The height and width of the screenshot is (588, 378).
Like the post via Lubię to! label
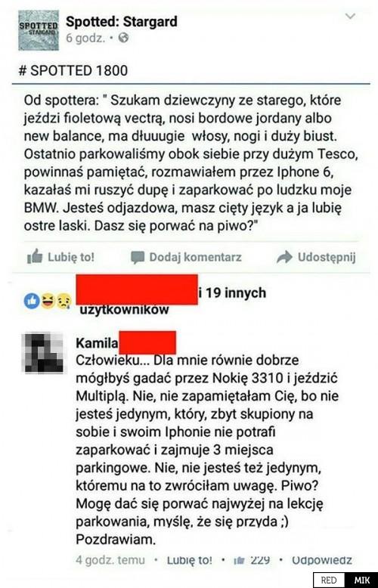click(x=71, y=257)
